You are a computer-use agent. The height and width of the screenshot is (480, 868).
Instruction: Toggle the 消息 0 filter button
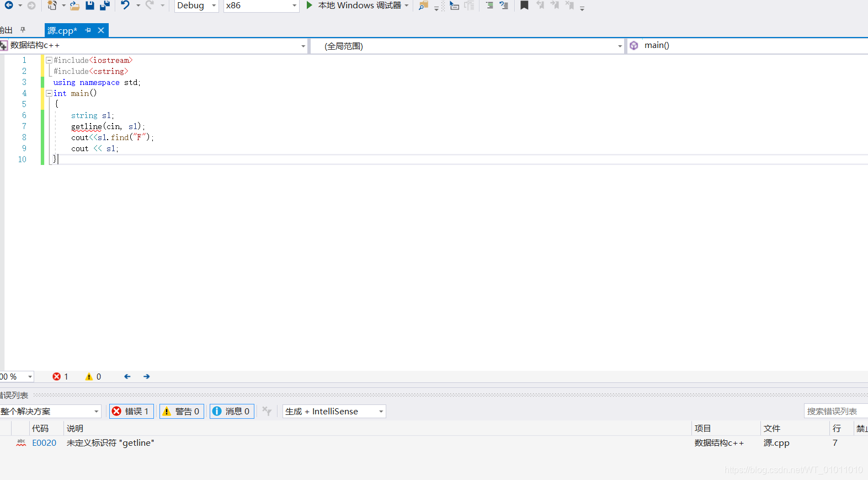click(232, 411)
